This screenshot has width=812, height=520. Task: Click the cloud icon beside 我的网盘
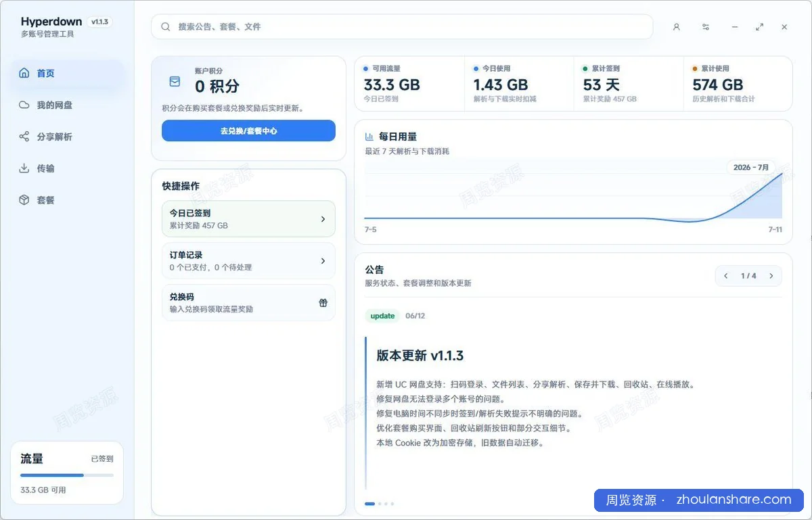tap(24, 105)
